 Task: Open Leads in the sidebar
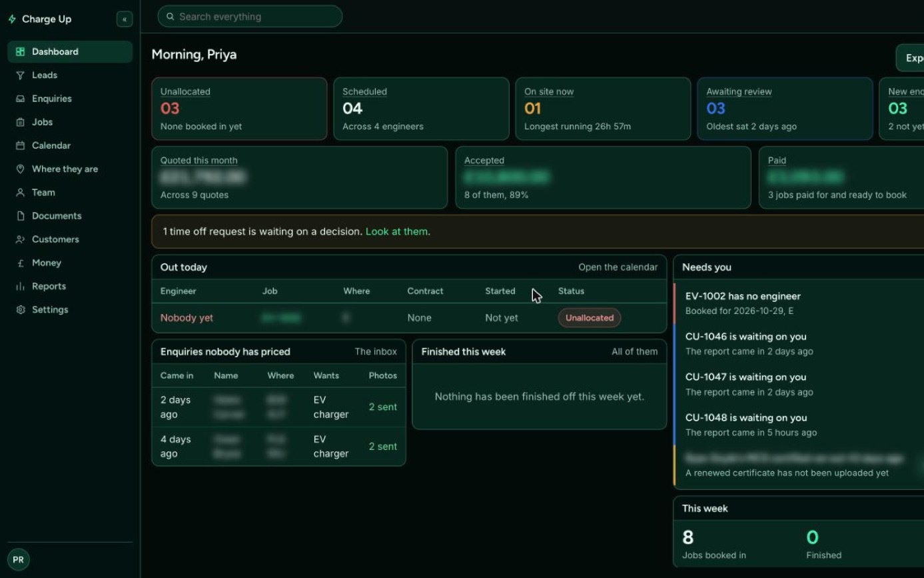click(70, 75)
